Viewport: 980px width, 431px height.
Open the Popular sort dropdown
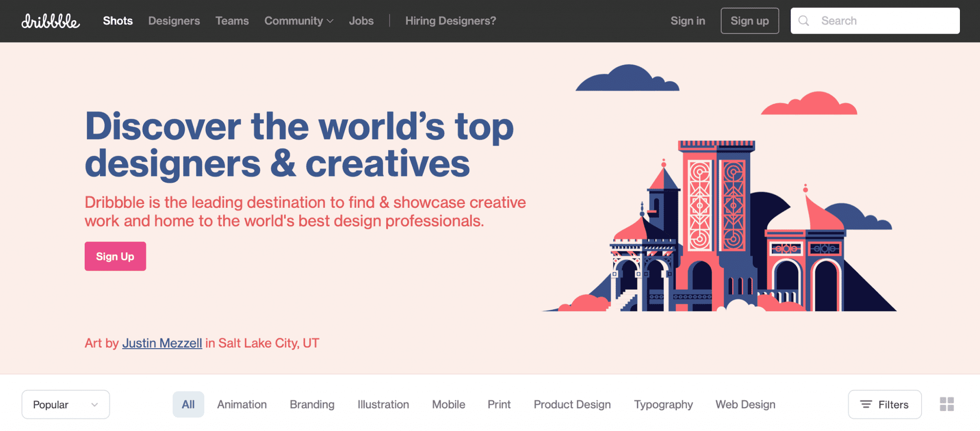point(65,404)
